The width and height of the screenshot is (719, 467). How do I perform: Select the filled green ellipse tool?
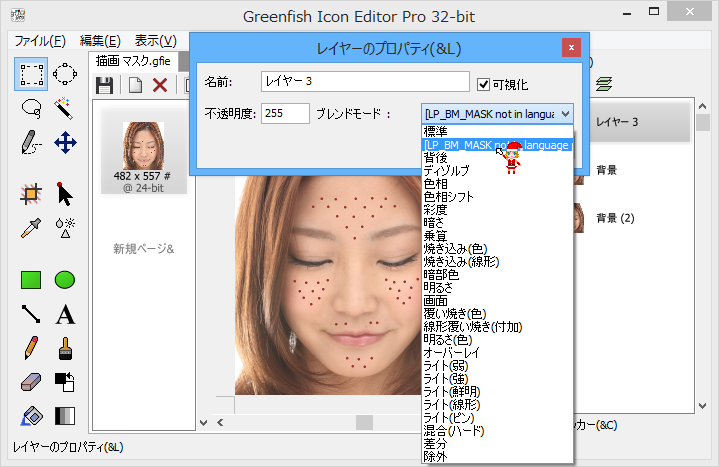tap(65, 280)
